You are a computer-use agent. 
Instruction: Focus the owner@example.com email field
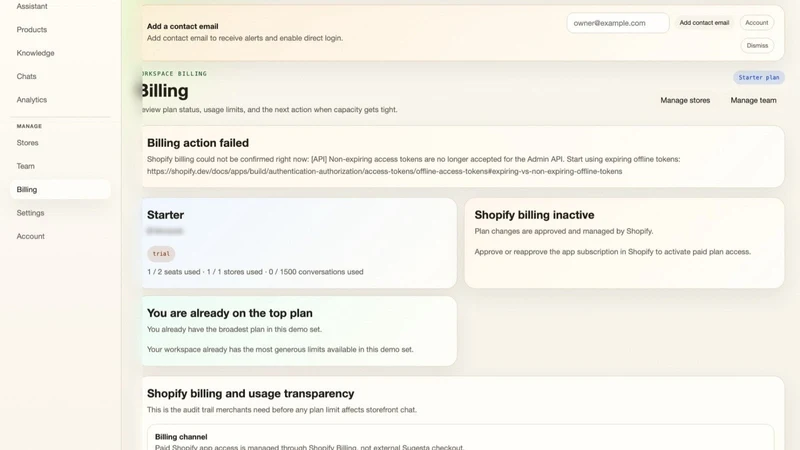pyautogui.click(x=617, y=23)
